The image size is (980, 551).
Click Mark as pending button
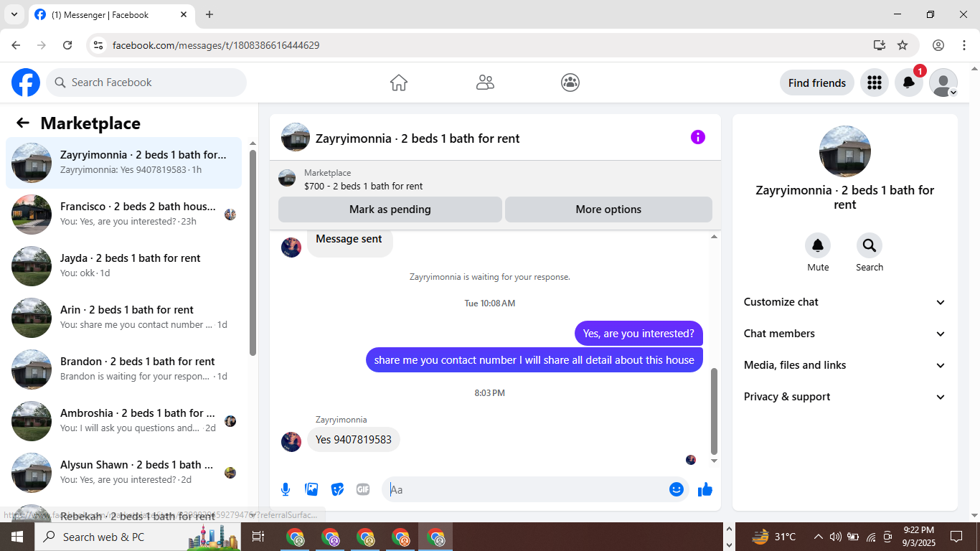(x=390, y=209)
